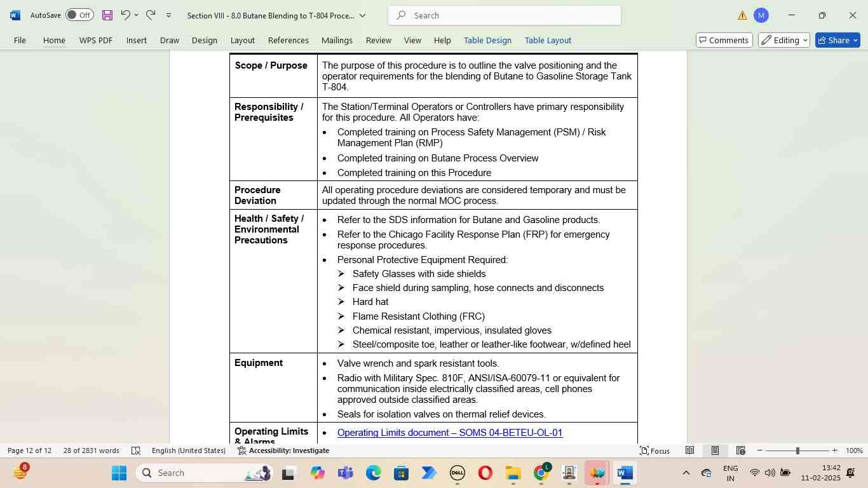Open the account profile avatar

761,15
